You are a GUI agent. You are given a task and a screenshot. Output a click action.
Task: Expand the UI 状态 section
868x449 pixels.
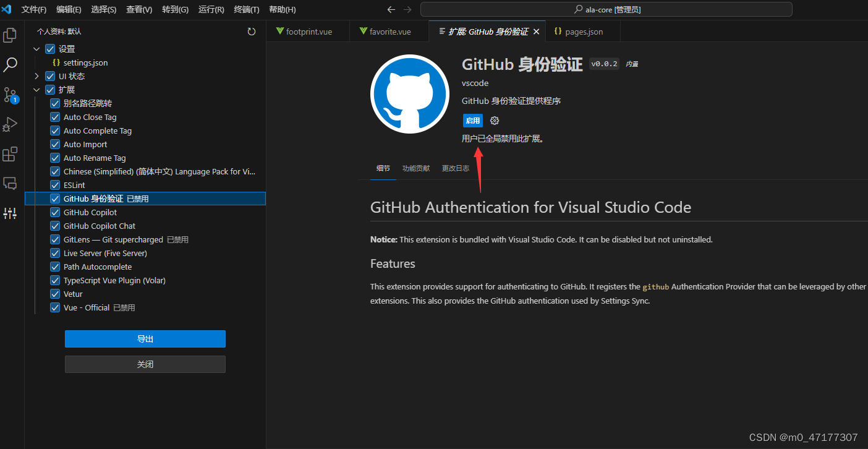(x=36, y=75)
